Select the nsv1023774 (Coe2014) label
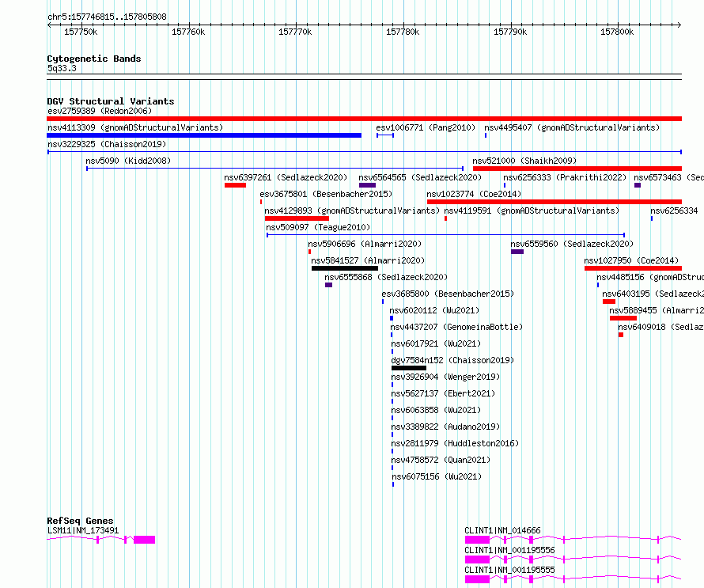The height and width of the screenshot is (588, 704). (474, 194)
